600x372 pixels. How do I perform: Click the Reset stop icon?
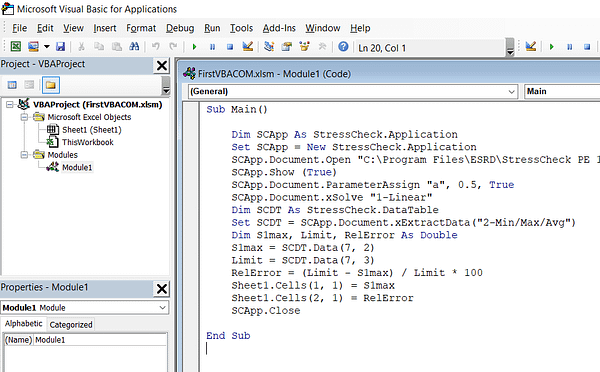(x=230, y=47)
